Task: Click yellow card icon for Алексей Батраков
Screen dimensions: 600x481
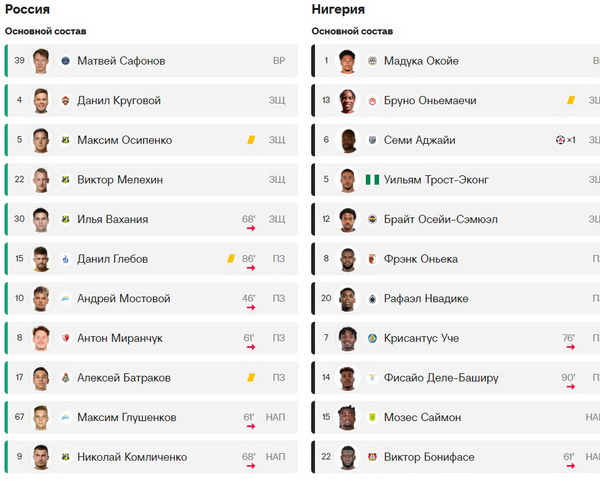Action: 251,378
